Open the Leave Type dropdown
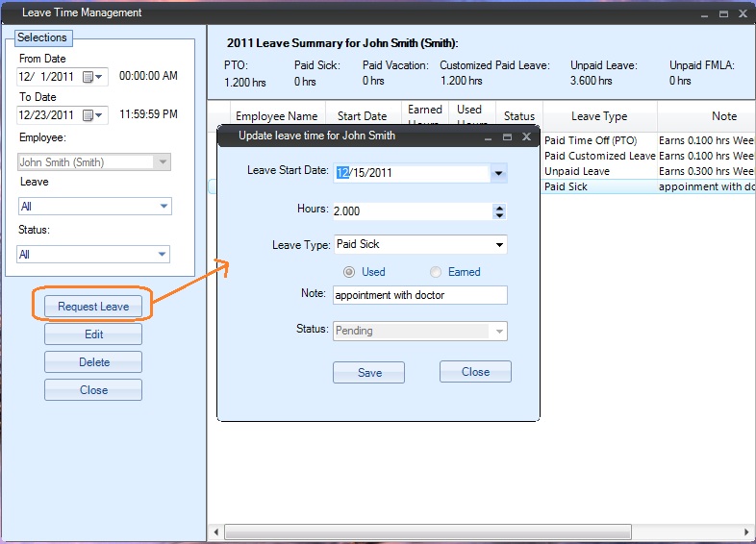Image resolution: width=756 pixels, height=544 pixels. [x=499, y=245]
